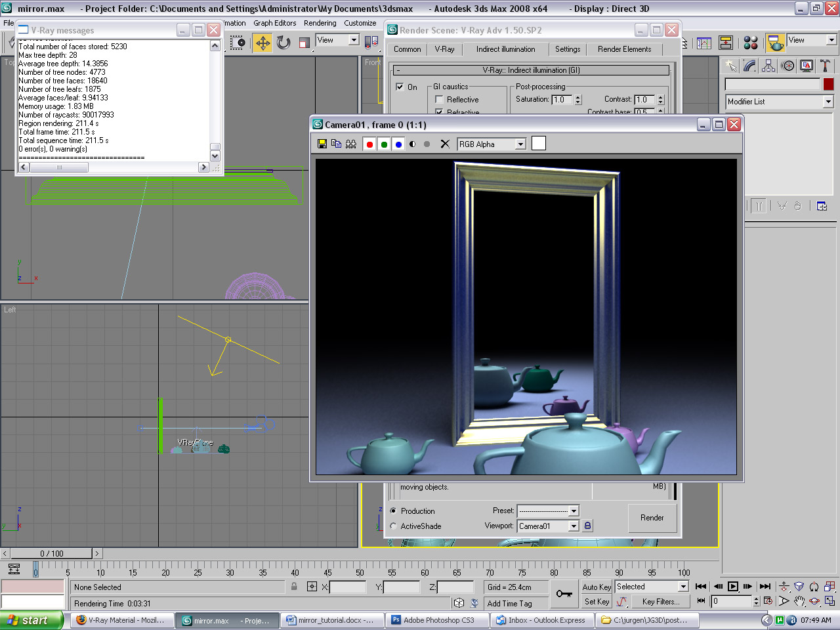This screenshot has height=630, width=840.
Task: Click the Key Filters button
Action: click(x=660, y=602)
